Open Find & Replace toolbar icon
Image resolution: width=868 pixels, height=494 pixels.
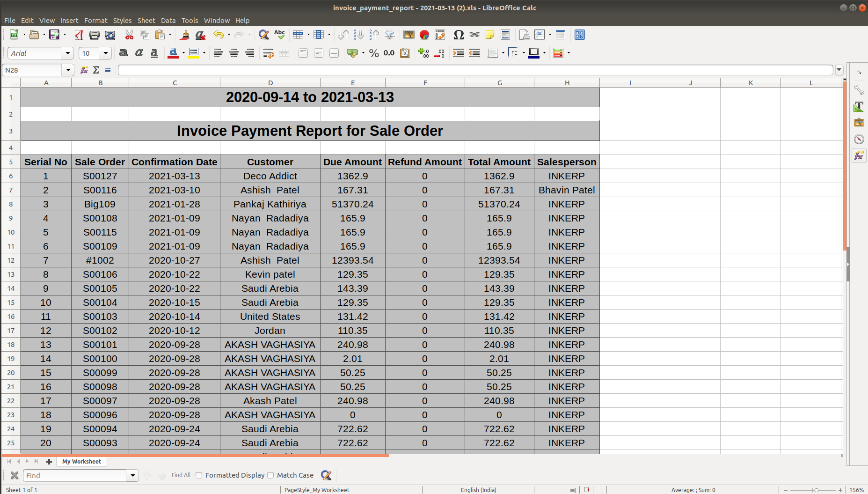tap(264, 35)
